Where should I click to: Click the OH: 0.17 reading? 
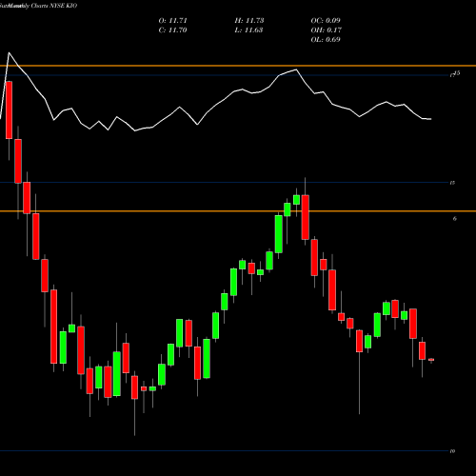coord(327,30)
